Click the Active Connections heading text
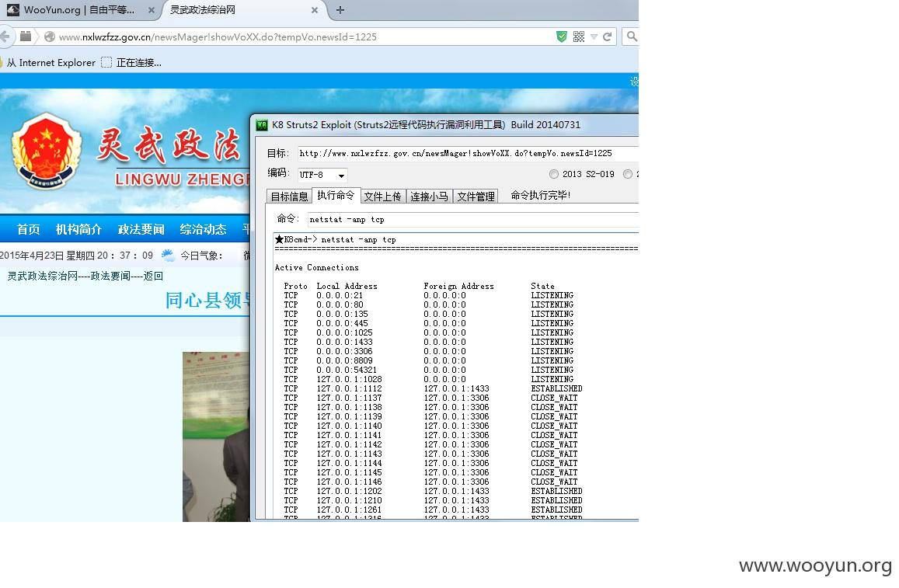 pos(316,268)
